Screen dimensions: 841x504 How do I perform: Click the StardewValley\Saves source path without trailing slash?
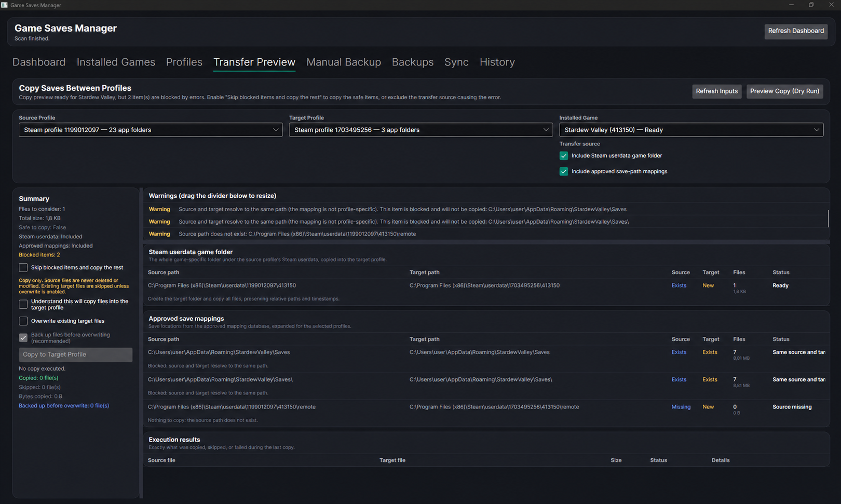[219, 352]
